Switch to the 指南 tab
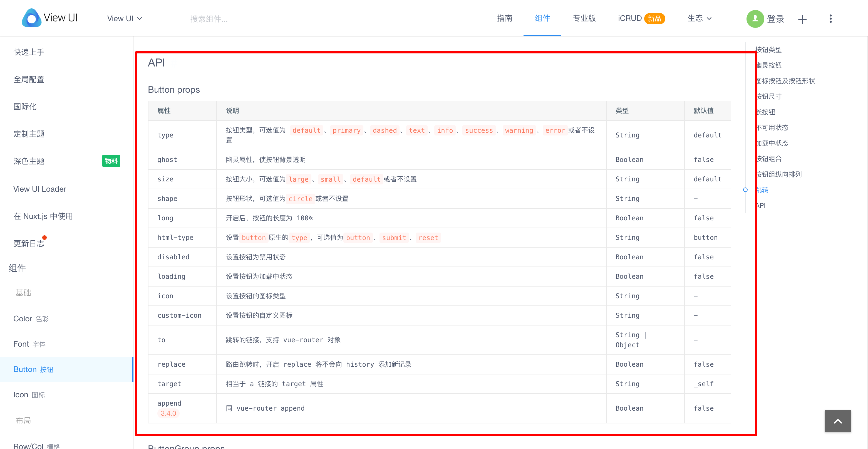This screenshot has width=868, height=449. [504, 19]
